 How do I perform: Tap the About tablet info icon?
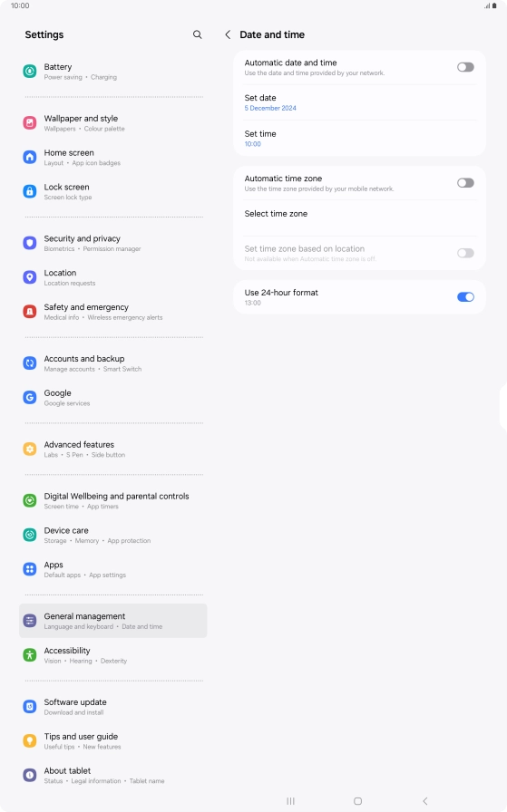30,775
